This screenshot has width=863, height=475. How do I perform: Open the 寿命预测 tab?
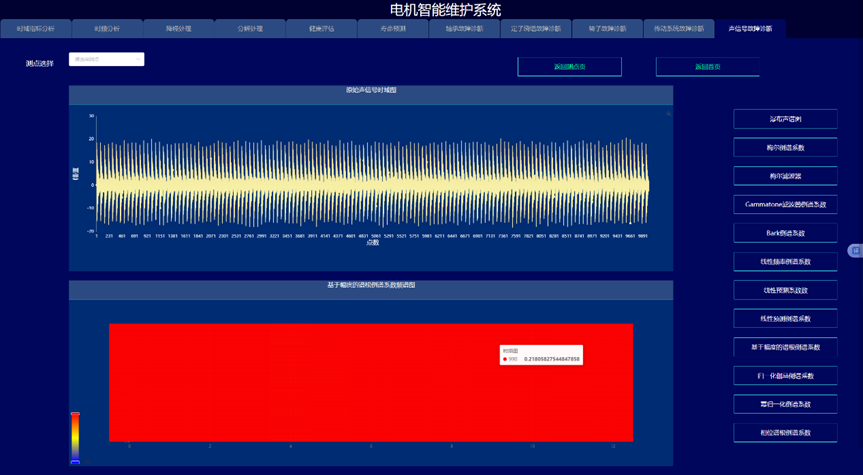(393, 29)
